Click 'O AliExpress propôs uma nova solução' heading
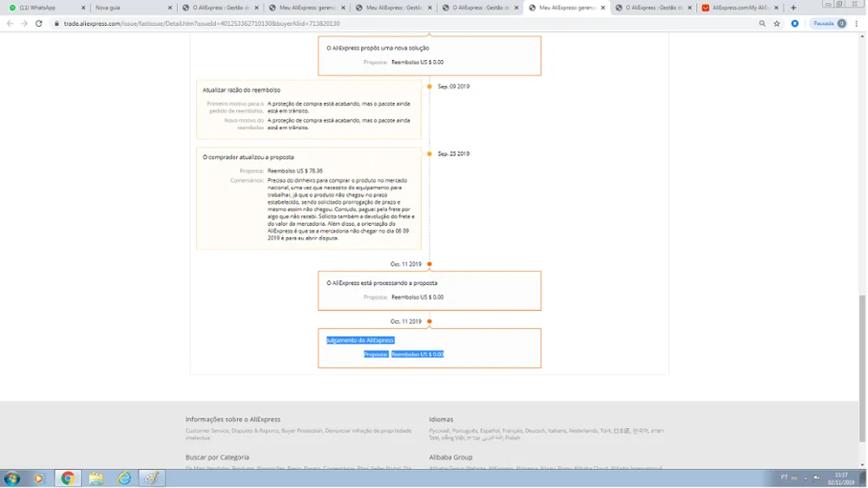Screen dimensions: 868x488 378,48
